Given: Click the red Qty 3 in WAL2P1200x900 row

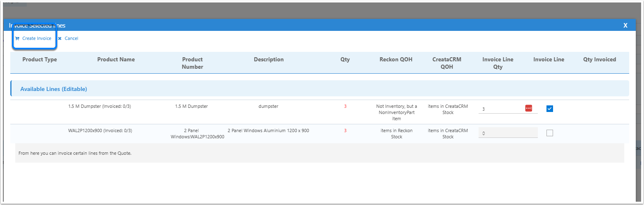Looking at the screenshot, I should tap(345, 130).
